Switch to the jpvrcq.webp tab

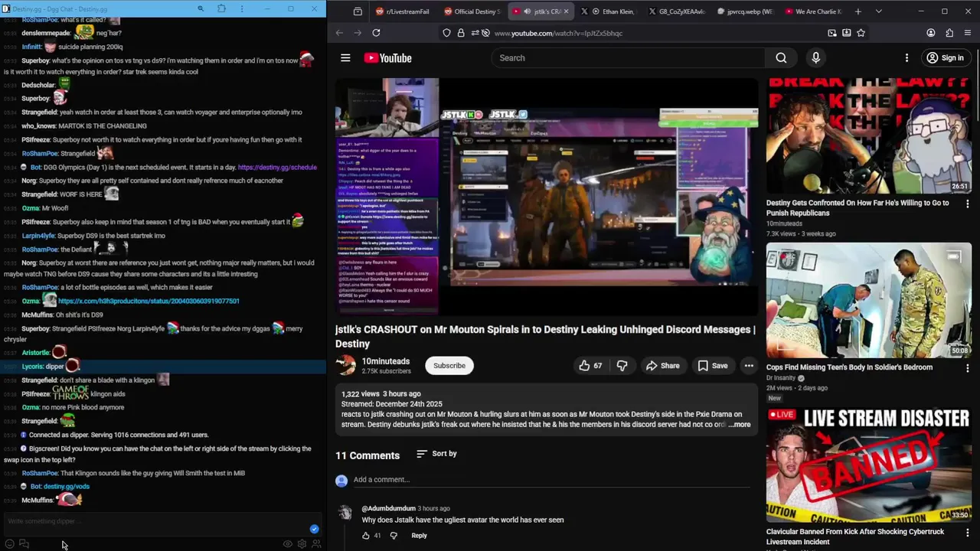tap(744, 11)
